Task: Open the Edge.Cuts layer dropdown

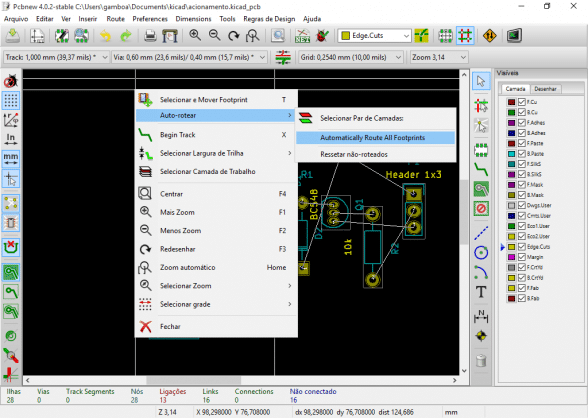Action: (374, 36)
